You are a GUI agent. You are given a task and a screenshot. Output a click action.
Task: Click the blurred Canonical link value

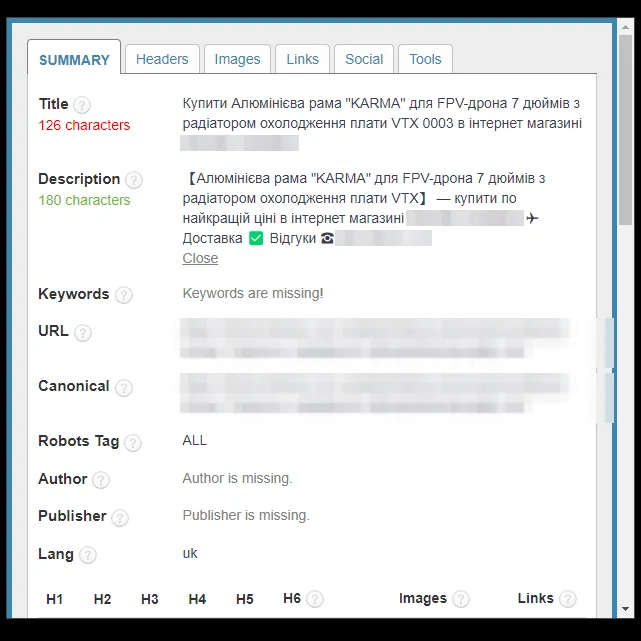coord(375,393)
